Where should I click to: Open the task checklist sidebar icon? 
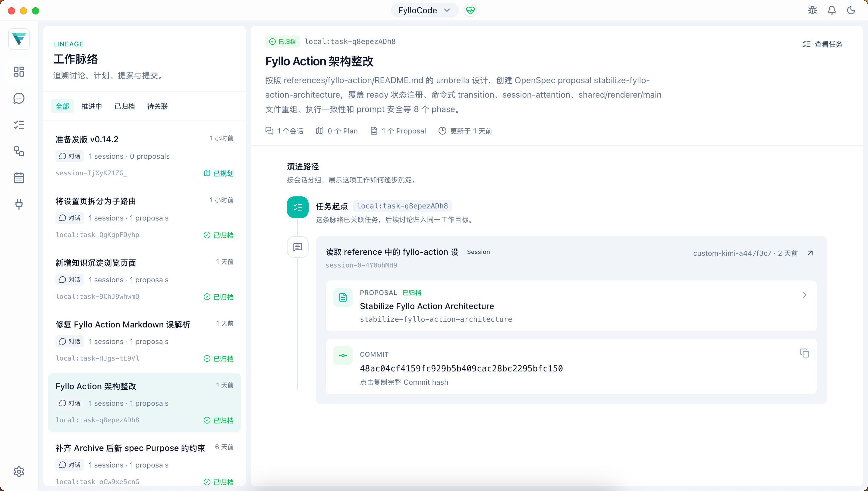pyautogui.click(x=19, y=125)
